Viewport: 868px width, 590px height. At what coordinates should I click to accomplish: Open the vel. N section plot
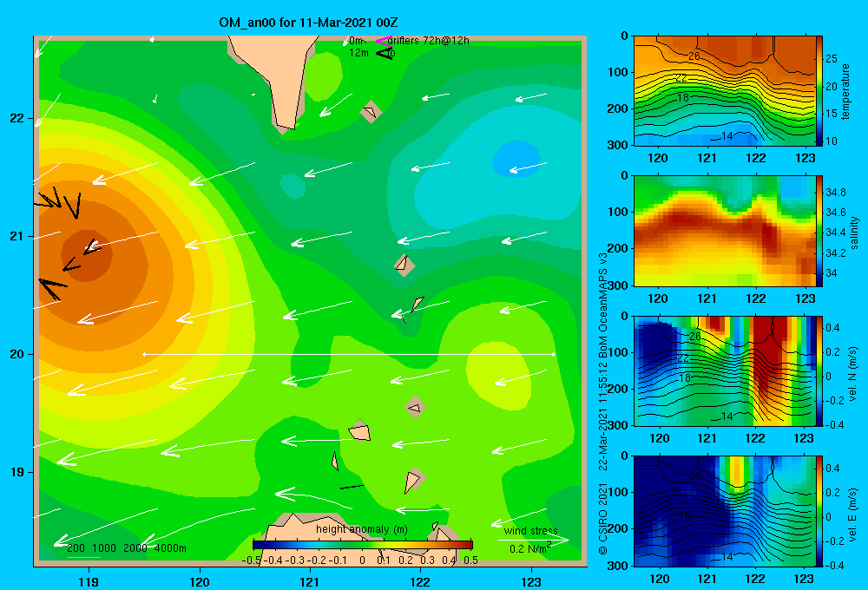(725, 370)
